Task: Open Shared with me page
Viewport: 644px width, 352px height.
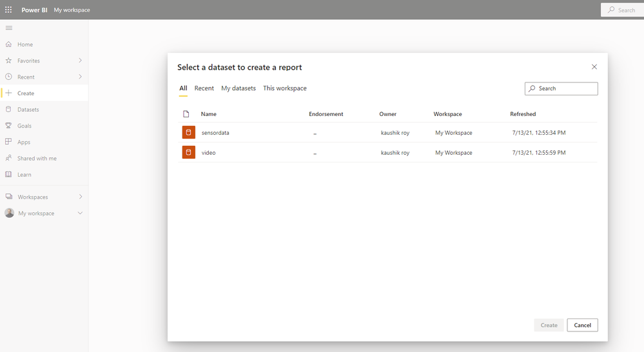Action: 37,159
